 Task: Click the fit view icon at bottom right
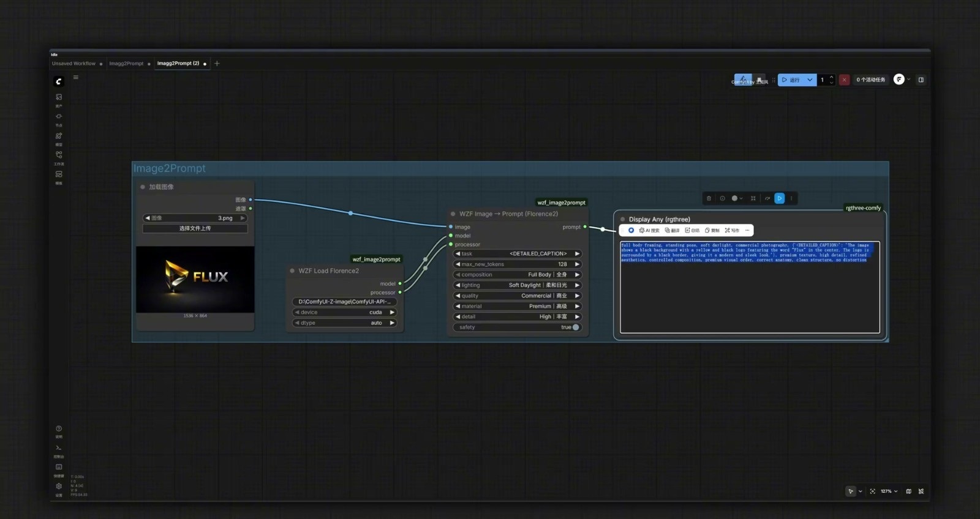coord(872,491)
